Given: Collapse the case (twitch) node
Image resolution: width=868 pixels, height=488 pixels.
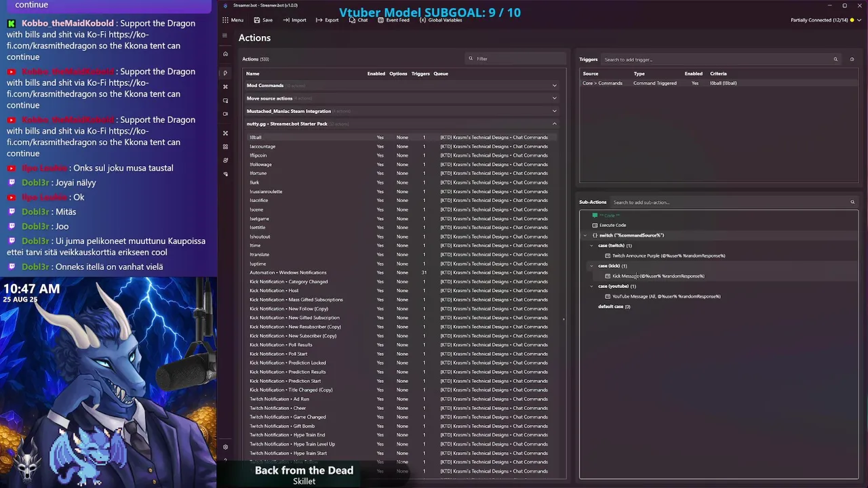Looking at the screenshot, I should (x=591, y=245).
